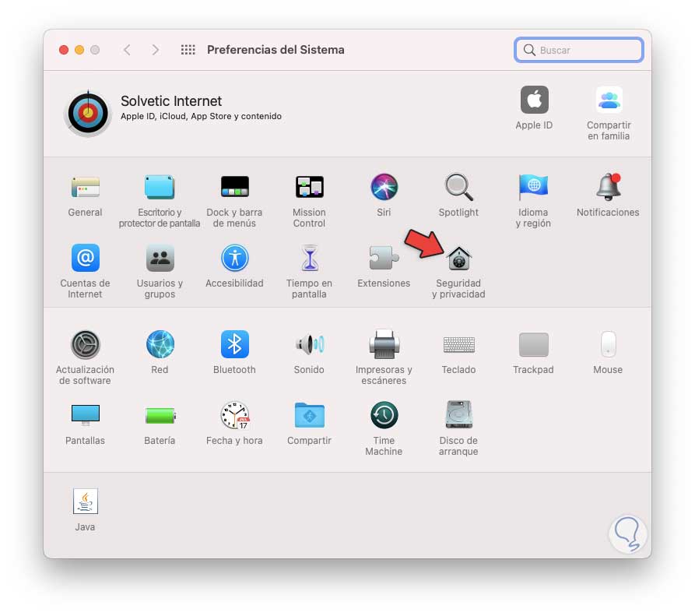
Task: Open Seguridad y privacidad pane
Action: point(458,259)
